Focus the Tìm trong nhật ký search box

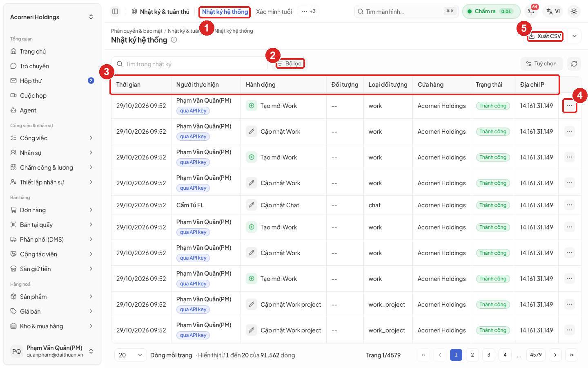click(x=189, y=64)
